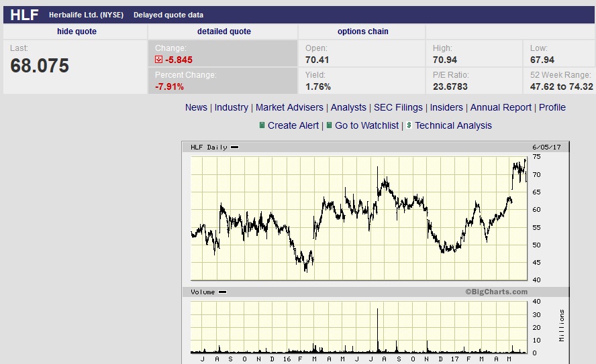Open SEC Filings link
This screenshot has height=364, width=596.
tap(398, 107)
